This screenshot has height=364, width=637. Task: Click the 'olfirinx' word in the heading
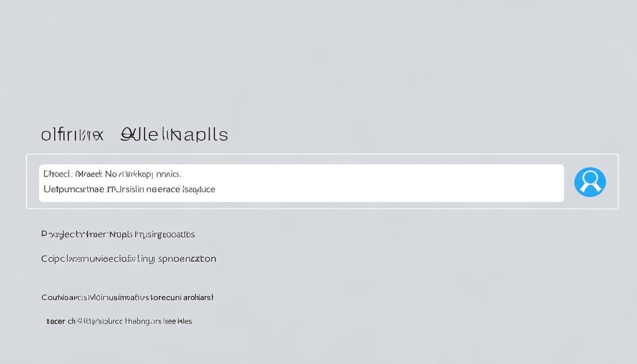click(x=72, y=135)
